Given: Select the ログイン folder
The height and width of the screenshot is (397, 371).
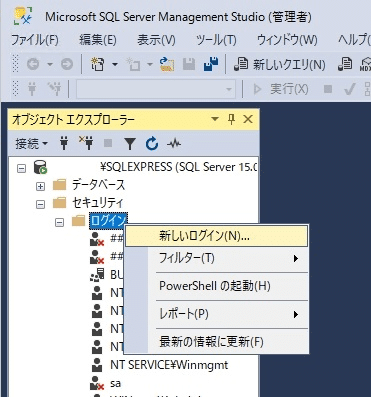Looking at the screenshot, I should (x=108, y=221).
